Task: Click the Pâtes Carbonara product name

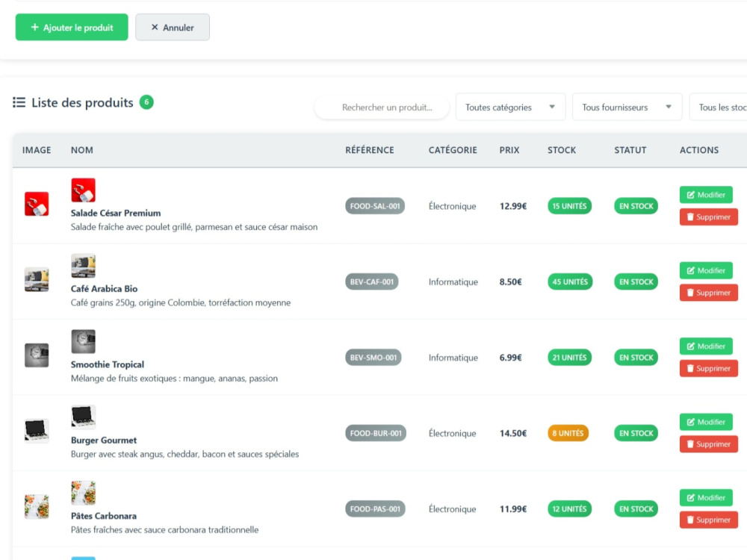Action: click(103, 516)
